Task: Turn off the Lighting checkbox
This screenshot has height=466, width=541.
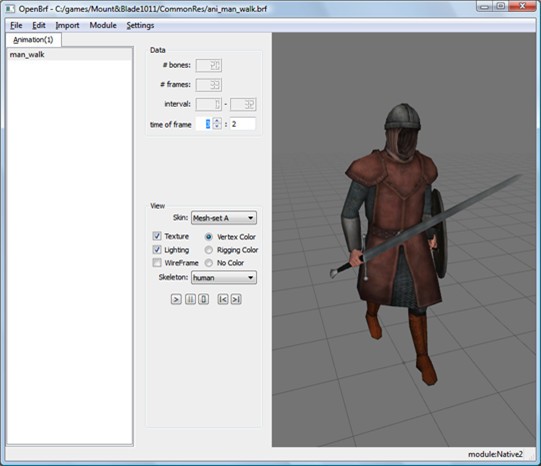Action: tap(157, 249)
